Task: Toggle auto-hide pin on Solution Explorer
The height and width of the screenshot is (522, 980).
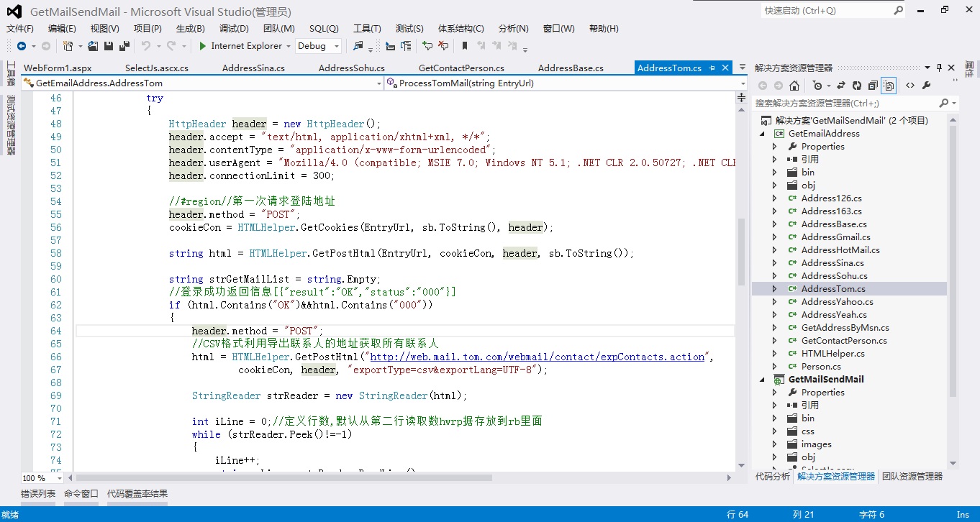Action: point(940,68)
